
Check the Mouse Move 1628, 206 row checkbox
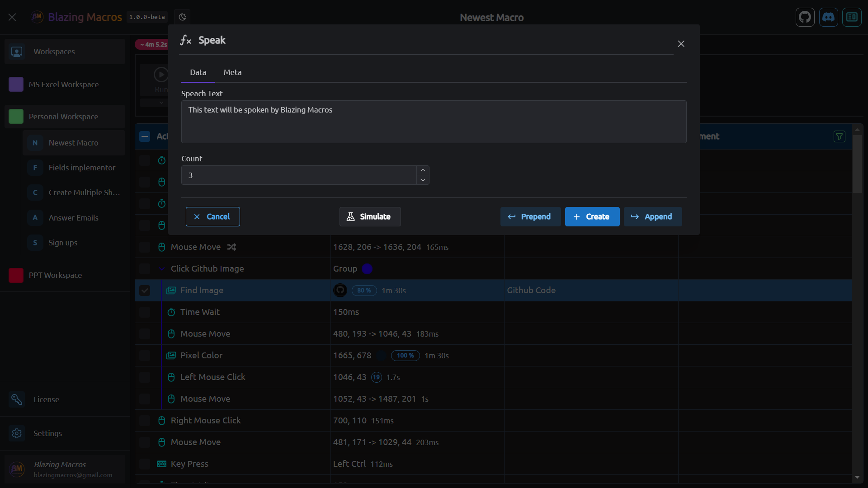pos(145,247)
